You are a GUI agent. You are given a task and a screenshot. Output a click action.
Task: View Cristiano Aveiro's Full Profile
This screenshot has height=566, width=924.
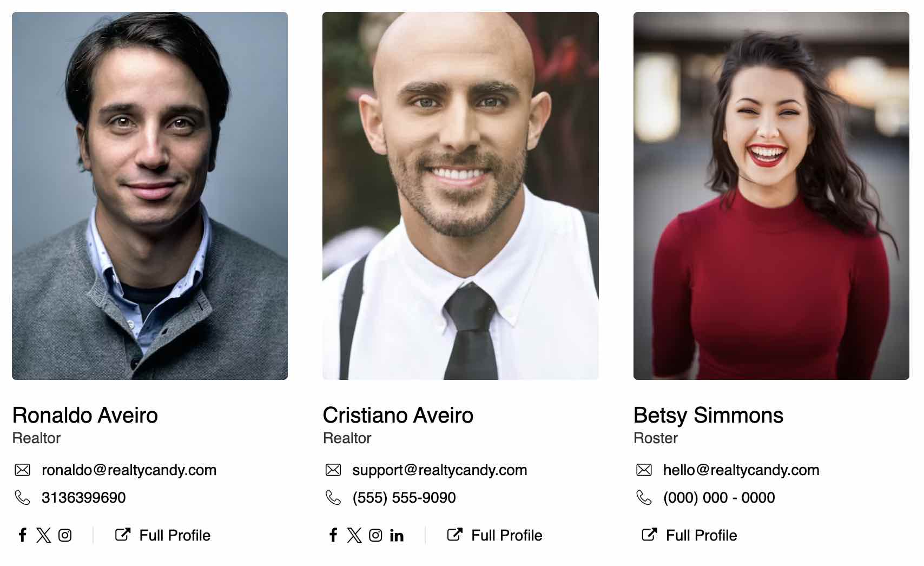pos(495,535)
